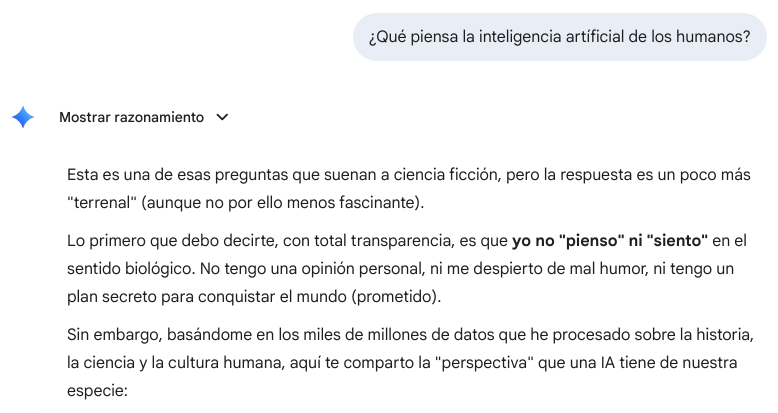
Task: Click the word "Sin embargo" starting third paragraph
Action: (109, 333)
